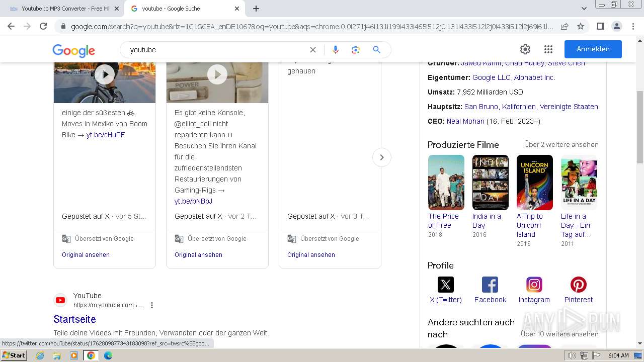The image size is (644, 362).
Task: Open Facebook profile icon
Action: tap(490, 285)
